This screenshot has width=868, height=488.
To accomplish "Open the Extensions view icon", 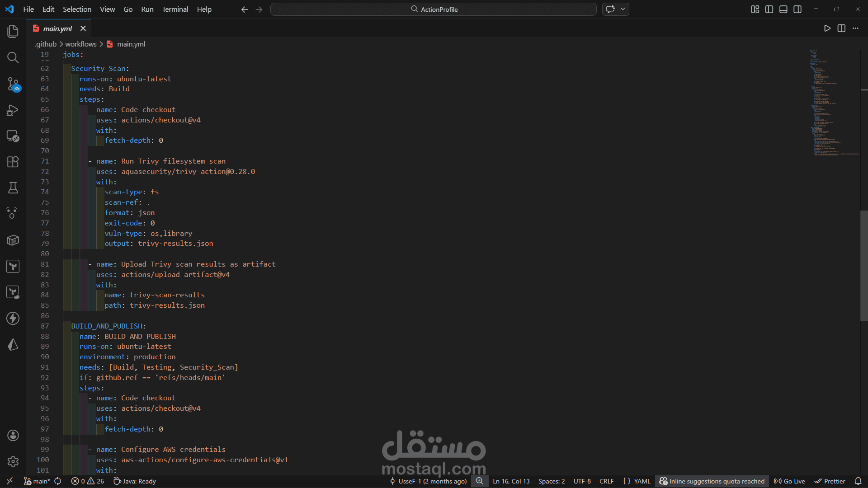I will click(x=13, y=162).
